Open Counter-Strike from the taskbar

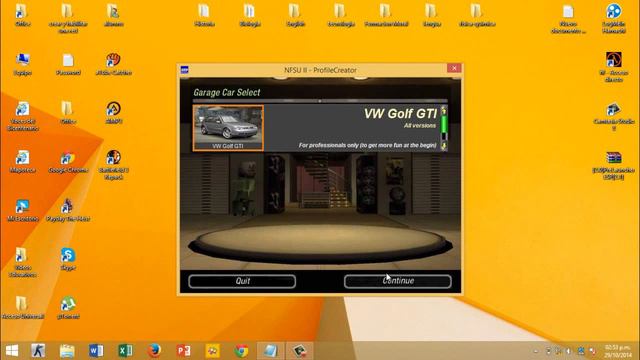[x=38, y=351]
